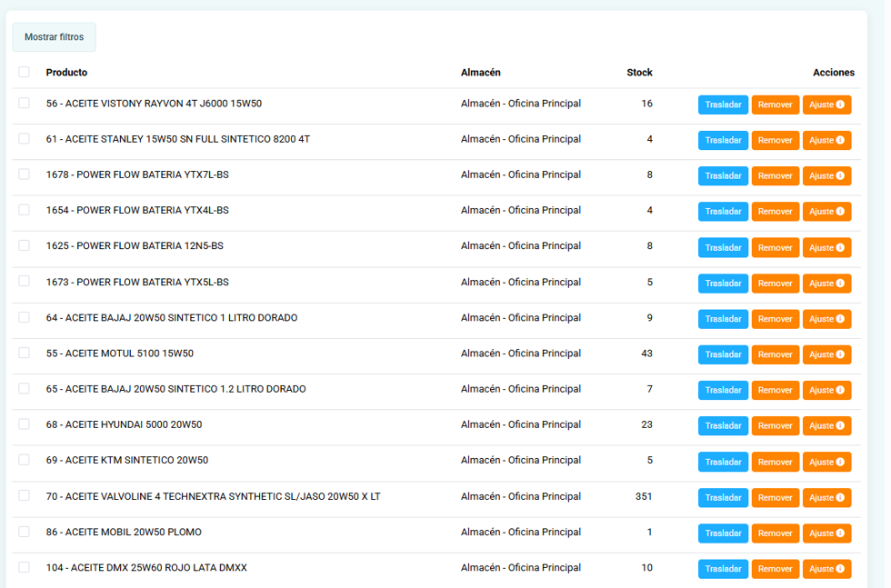This screenshot has height=588, width=891.
Task: Click Remover for BAJAJ 1.2 LITRO DORADO
Action: pyautogui.click(x=775, y=390)
